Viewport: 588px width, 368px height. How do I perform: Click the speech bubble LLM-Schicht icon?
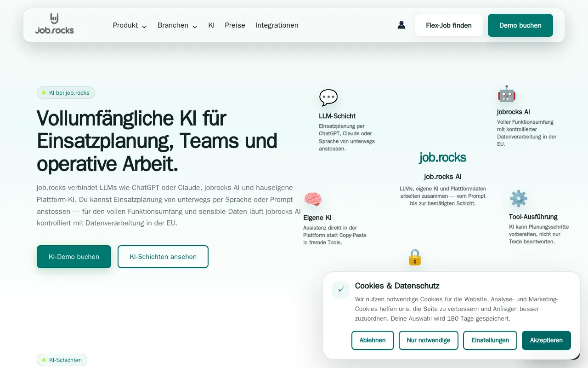(x=328, y=98)
